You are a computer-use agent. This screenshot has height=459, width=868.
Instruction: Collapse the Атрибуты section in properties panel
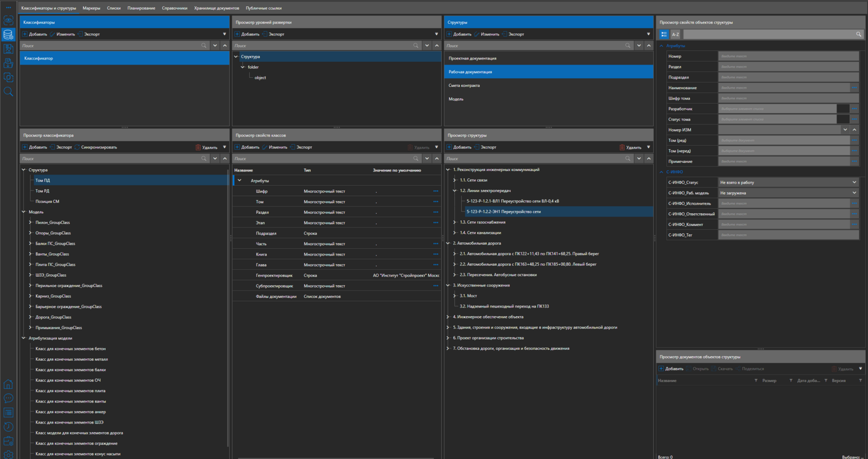click(x=662, y=46)
